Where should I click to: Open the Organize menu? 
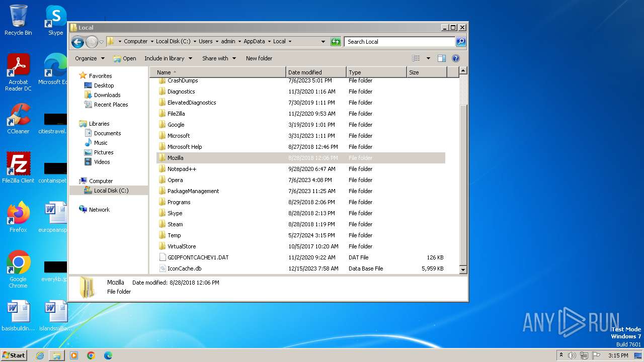(x=90, y=58)
